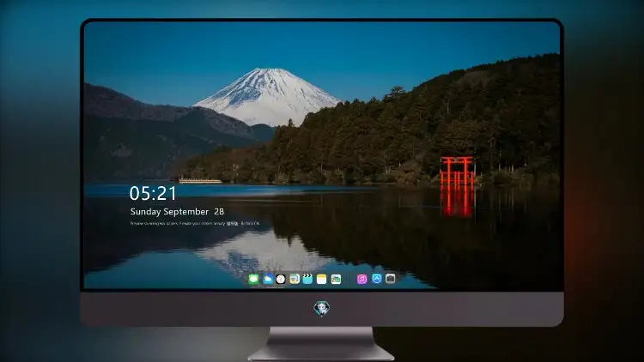Viewport: 644px width, 362px height.
Task: Open the yellow Notes app icon
Action: pyautogui.click(x=322, y=279)
